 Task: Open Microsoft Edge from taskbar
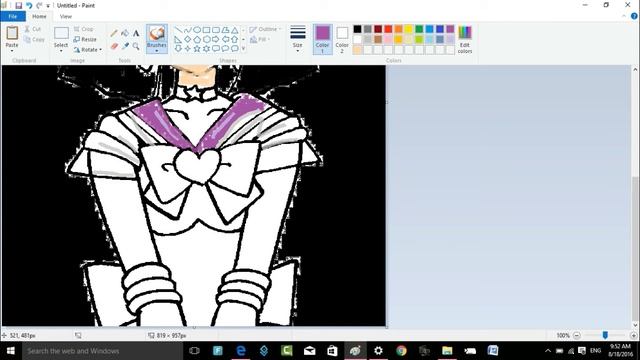(x=241, y=351)
